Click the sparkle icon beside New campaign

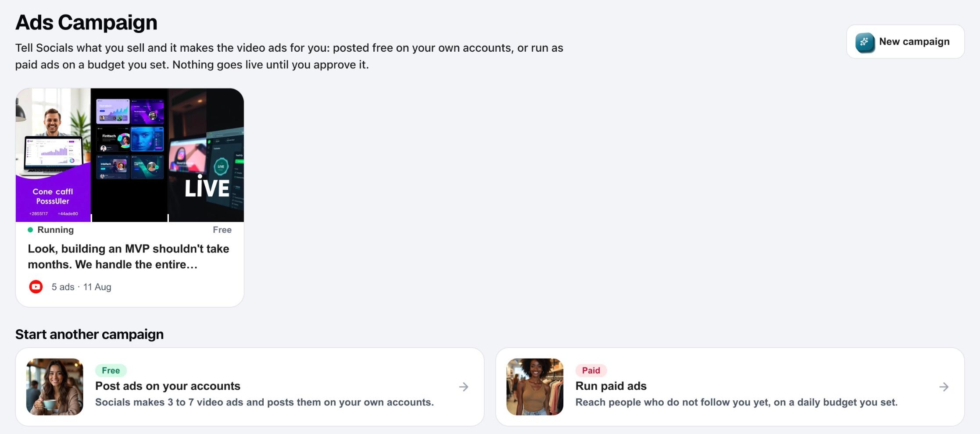point(865,42)
